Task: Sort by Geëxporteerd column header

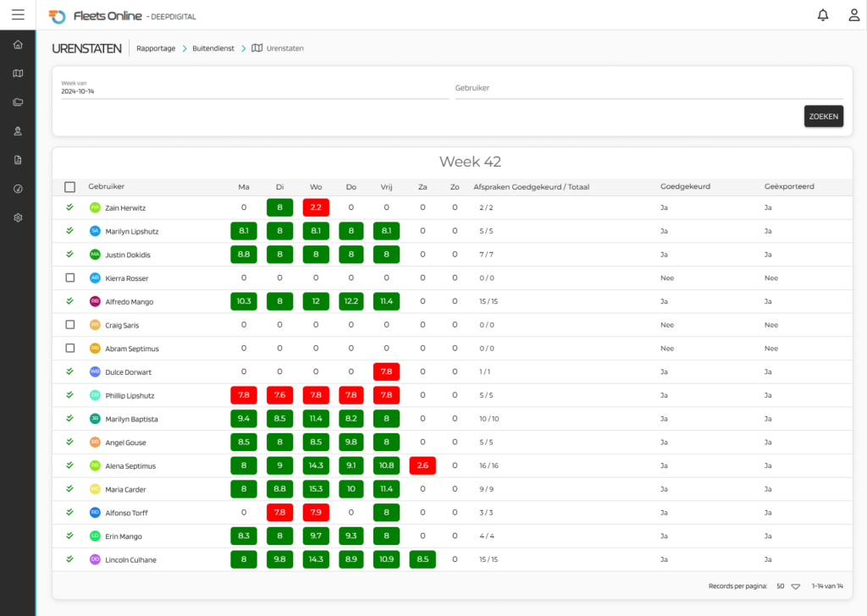Action: tap(789, 187)
